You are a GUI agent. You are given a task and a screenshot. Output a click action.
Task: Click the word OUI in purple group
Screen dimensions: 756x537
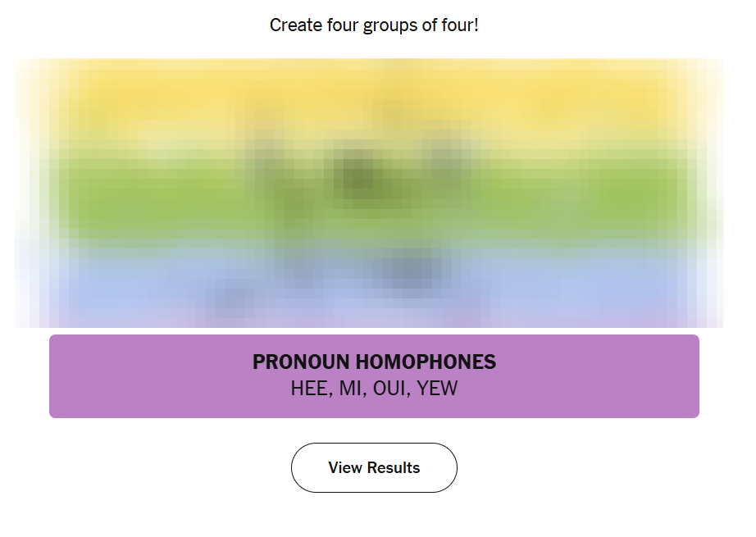pos(389,389)
